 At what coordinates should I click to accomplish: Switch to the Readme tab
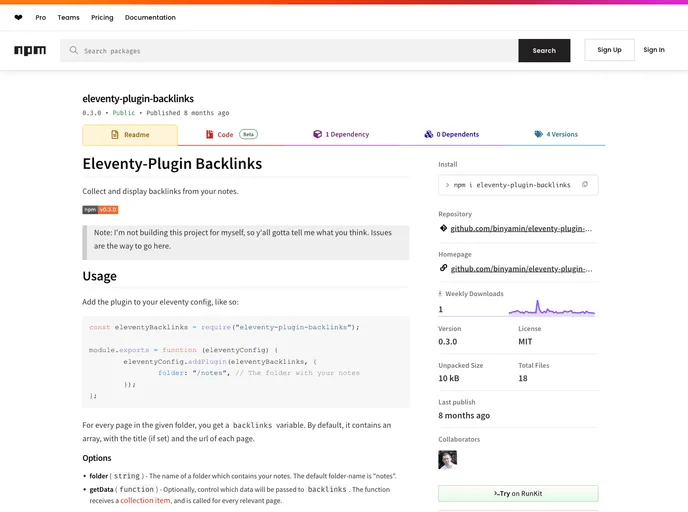click(130, 135)
